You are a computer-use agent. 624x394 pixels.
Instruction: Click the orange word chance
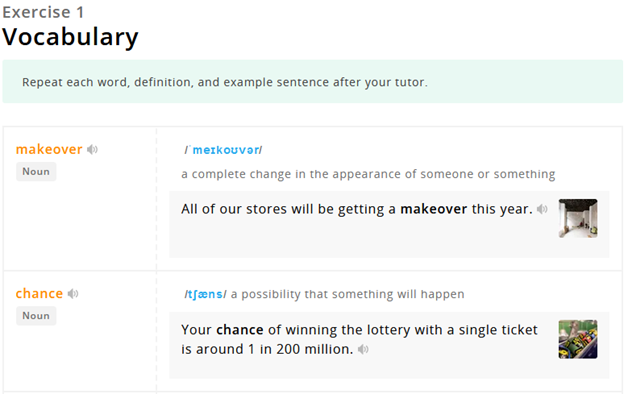coord(39,294)
